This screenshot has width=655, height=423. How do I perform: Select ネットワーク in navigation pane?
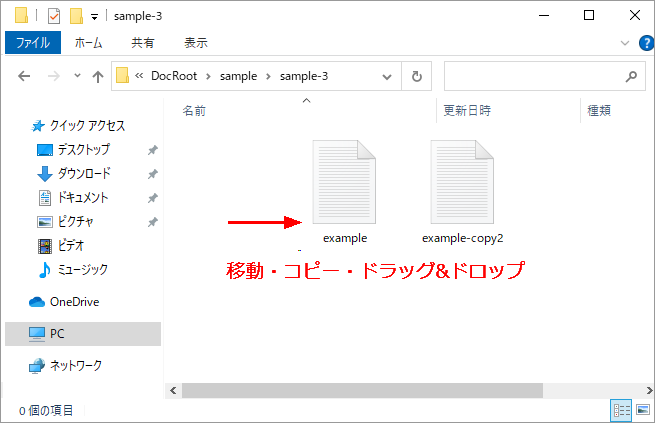(x=75, y=366)
